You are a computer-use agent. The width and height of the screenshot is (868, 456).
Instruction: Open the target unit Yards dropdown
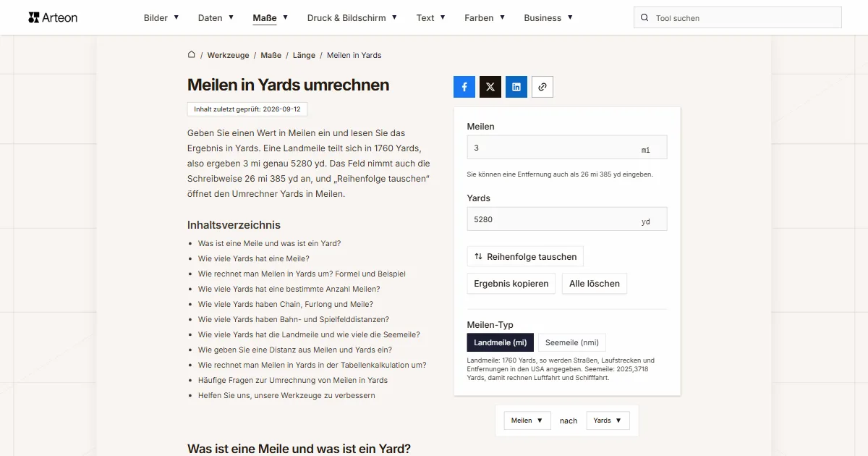pos(608,421)
